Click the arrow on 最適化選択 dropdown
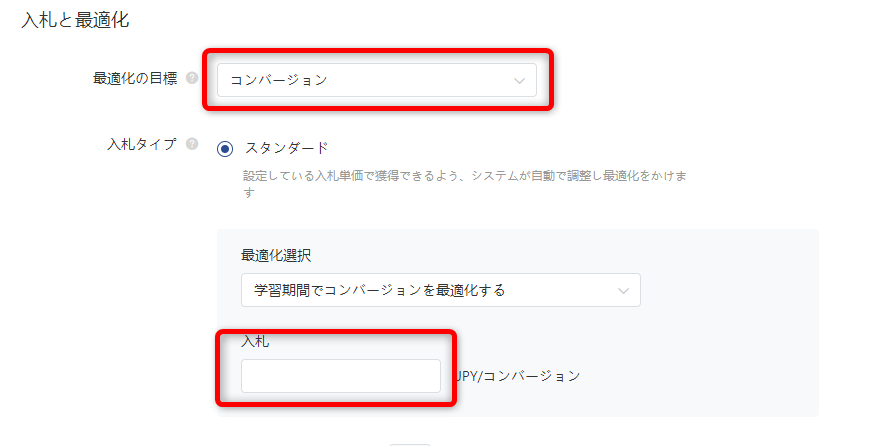Screen dimensions: 884x446 pos(624,291)
